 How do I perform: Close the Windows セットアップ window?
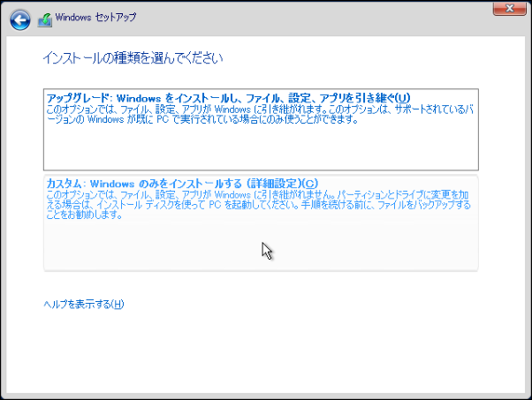coord(507,10)
